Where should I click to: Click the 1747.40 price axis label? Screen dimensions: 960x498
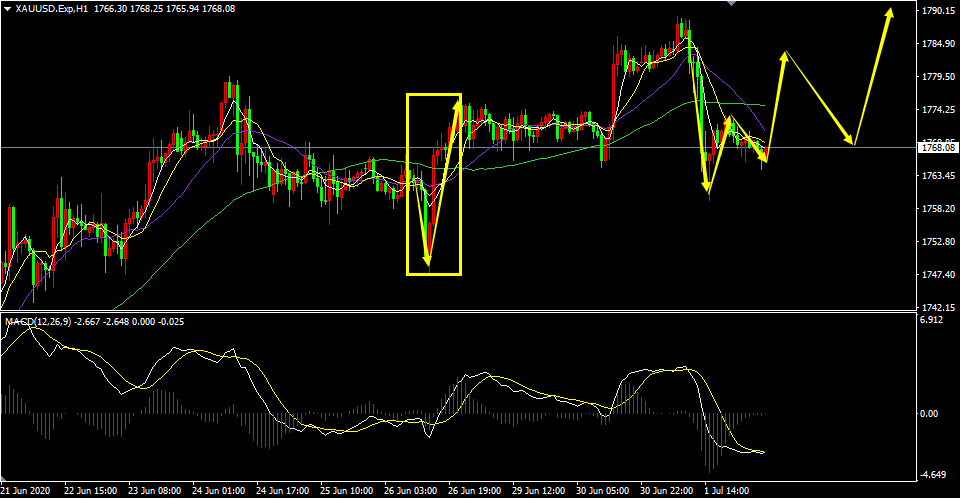point(939,274)
